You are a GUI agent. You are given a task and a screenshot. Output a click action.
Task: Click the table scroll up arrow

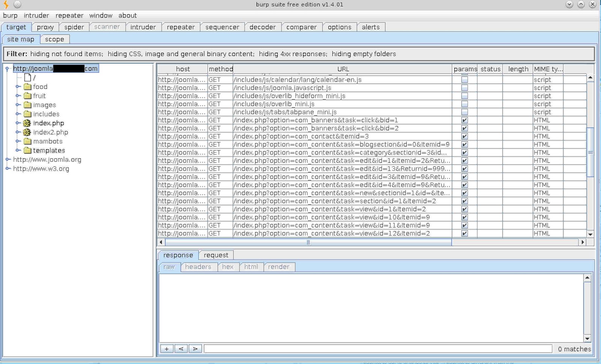pos(590,78)
